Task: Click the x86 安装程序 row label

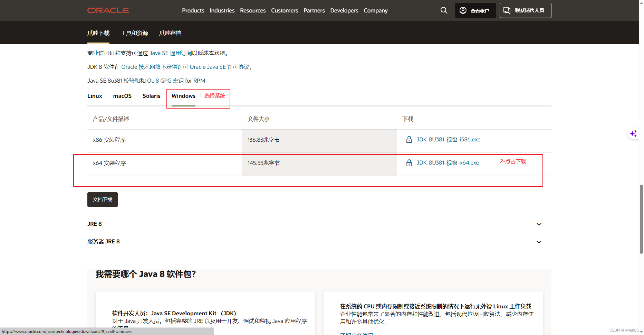Action: pos(109,140)
